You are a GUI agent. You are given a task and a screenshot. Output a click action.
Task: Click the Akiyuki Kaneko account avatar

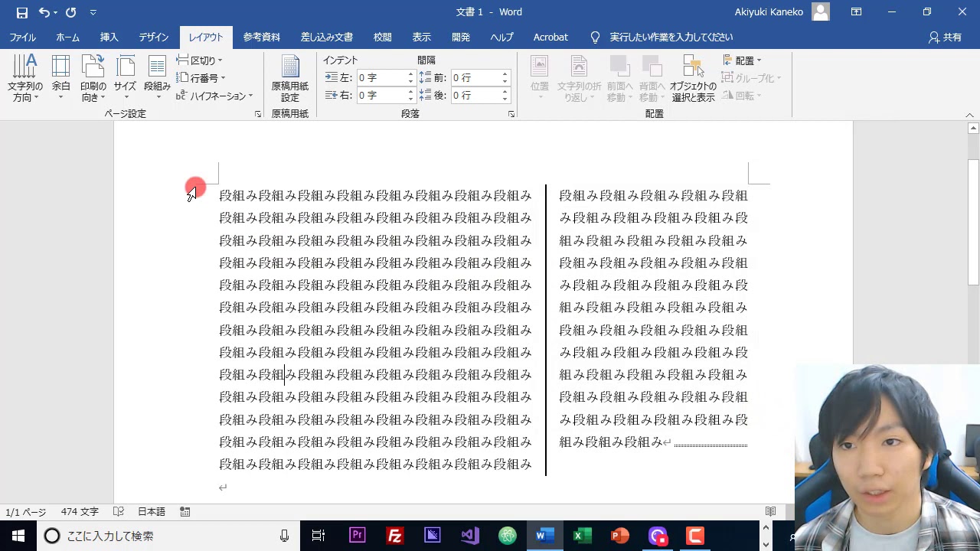(x=820, y=11)
